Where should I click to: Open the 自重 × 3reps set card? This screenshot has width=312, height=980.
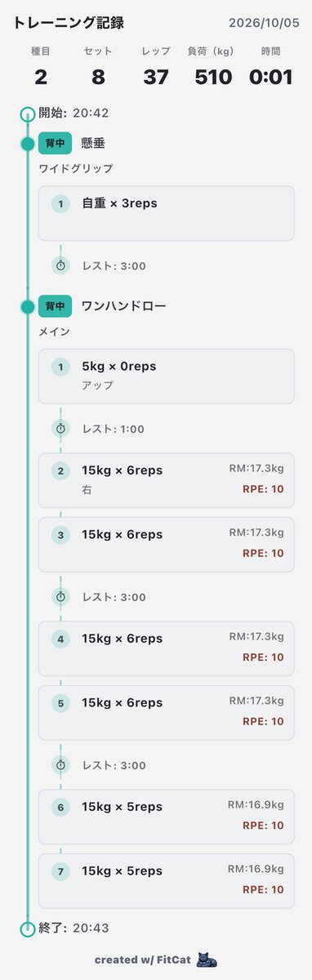point(166,213)
